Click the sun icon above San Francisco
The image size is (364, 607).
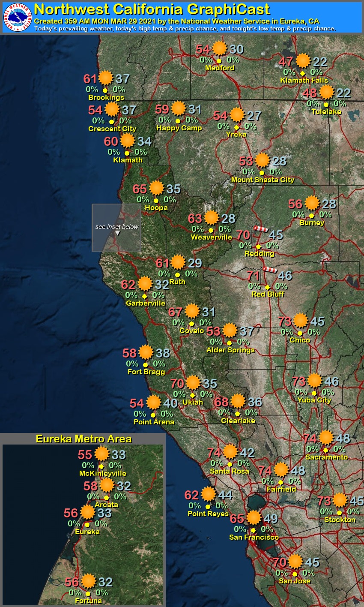coord(254,517)
